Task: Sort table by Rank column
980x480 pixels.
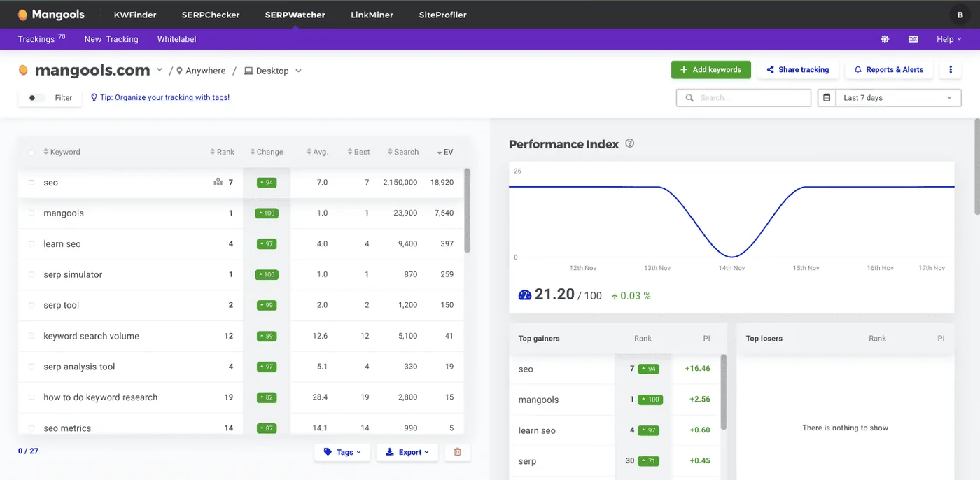Action: (223, 152)
